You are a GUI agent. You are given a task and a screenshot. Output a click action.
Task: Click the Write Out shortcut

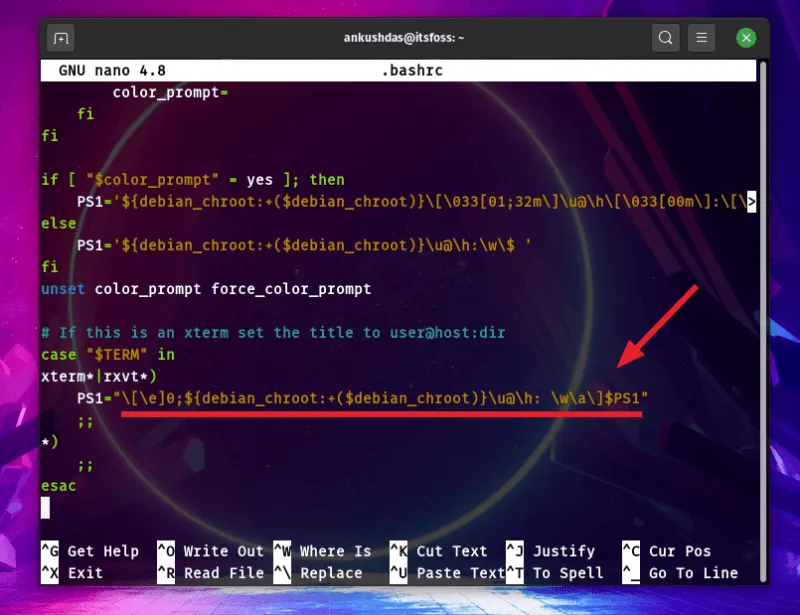click(222, 551)
